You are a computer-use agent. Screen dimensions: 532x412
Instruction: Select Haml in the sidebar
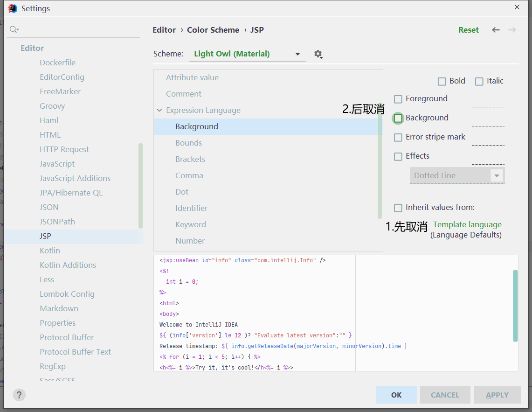coord(49,120)
